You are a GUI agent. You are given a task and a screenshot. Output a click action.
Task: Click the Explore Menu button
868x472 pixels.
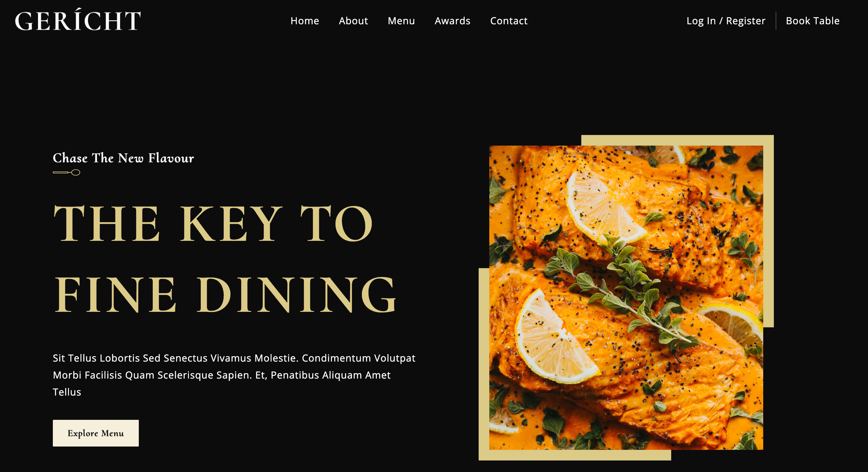[96, 433]
